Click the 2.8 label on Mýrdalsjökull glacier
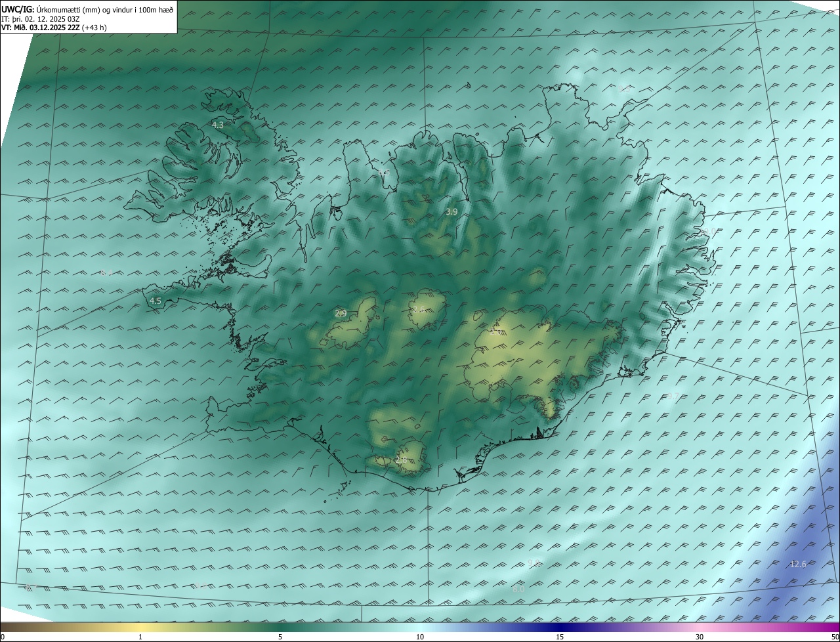Screen dimensions: 840x642 coord(401,460)
